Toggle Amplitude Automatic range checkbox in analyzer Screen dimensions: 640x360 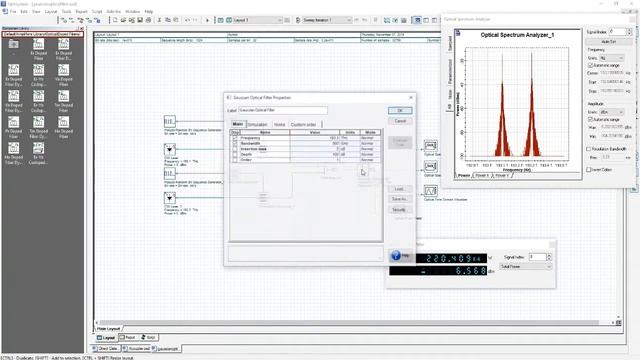coord(590,120)
